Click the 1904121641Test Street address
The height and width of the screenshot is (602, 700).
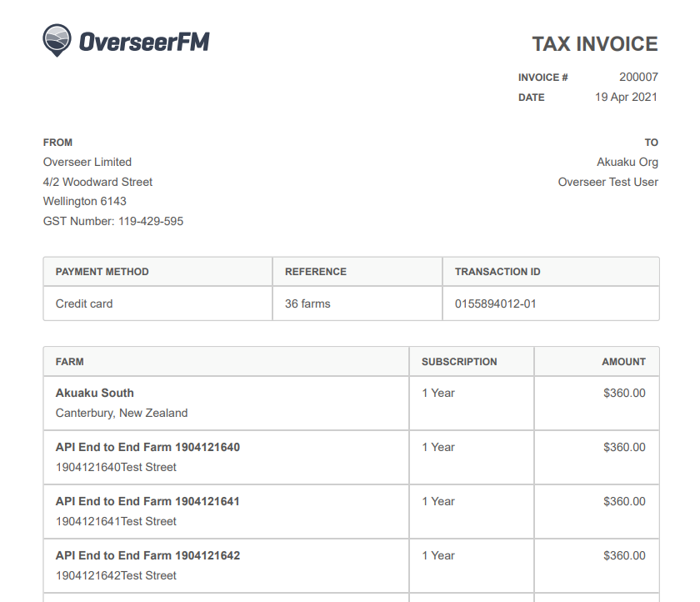(116, 521)
